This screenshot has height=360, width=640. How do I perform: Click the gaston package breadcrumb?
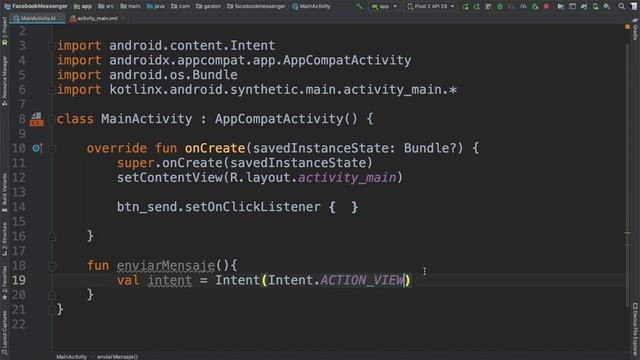point(208,6)
